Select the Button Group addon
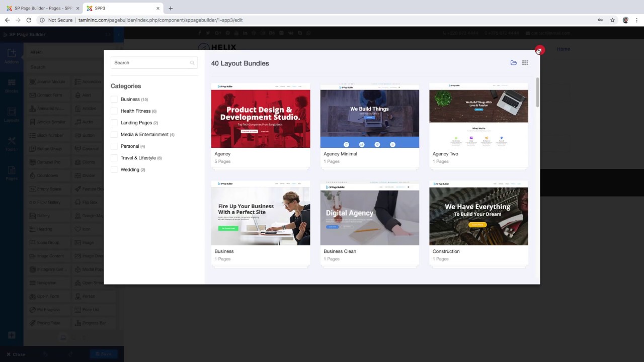 click(x=49, y=149)
